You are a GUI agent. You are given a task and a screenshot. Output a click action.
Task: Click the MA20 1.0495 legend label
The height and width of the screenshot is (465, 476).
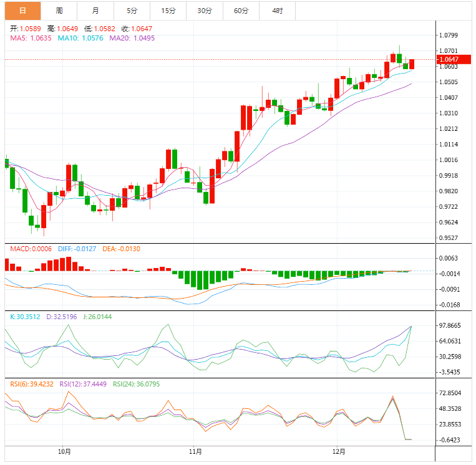click(x=132, y=38)
